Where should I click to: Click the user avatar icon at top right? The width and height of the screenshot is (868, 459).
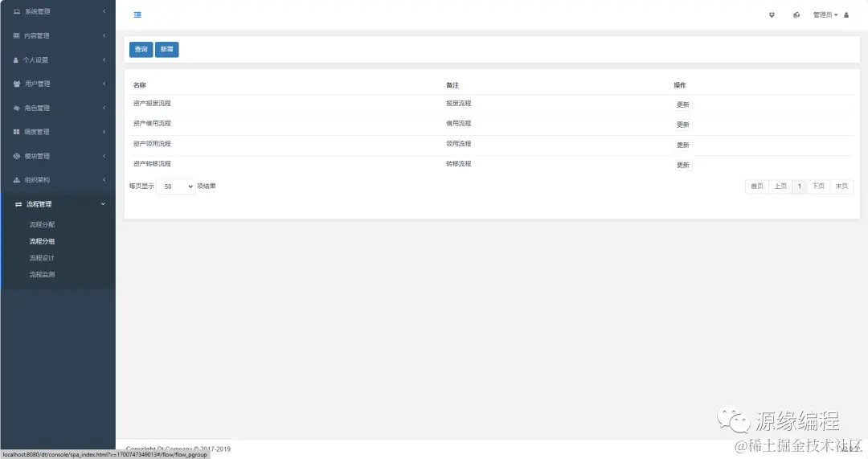click(x=845, y=15)
